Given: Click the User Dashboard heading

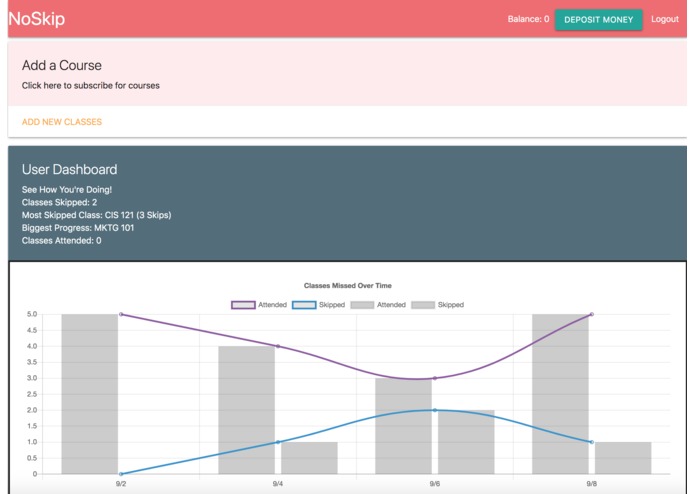Looking at the screenshot, I should [x=70, y=169].
